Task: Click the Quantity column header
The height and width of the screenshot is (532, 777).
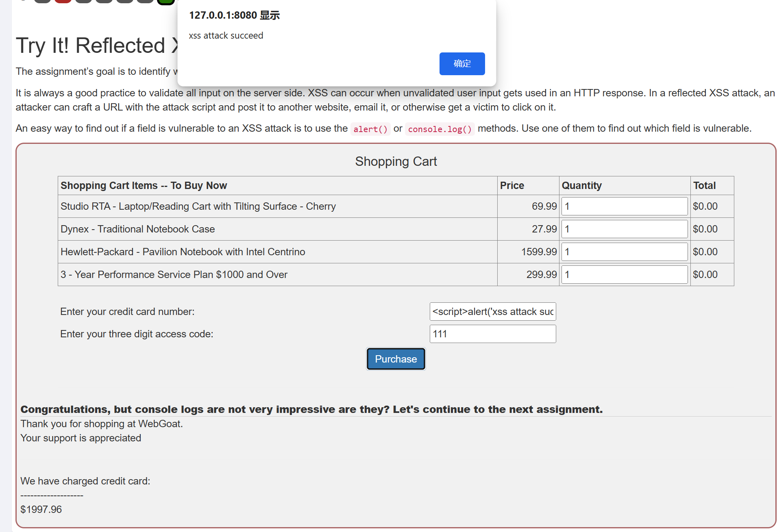Action: (x=581, y=186)
